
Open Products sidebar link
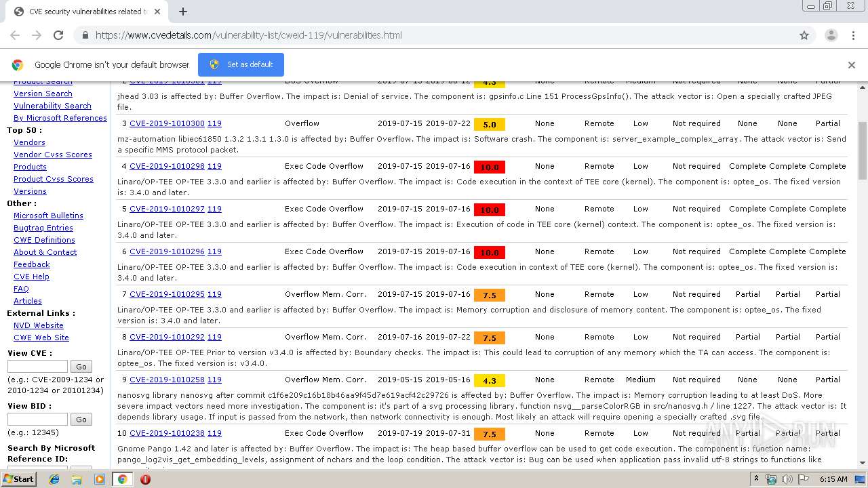30,167
